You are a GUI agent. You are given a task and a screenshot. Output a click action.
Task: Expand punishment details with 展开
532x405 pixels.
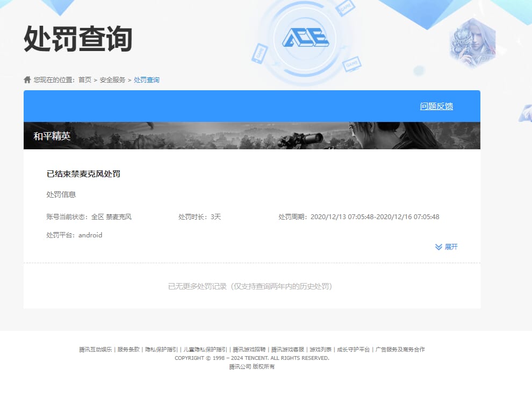coord(447,247)
